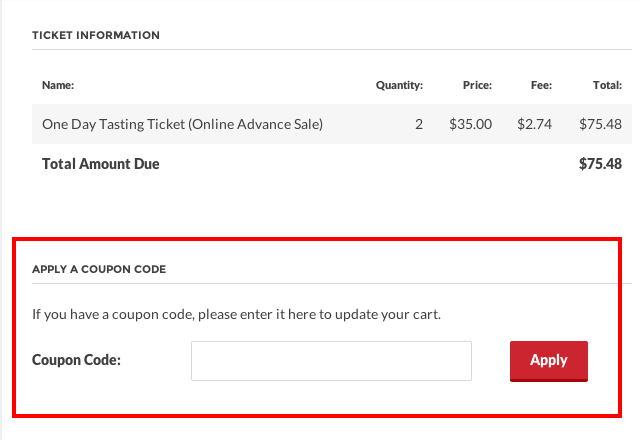Click the Apply a Coupon Code heading
Screen dimensions: 642x440
[99, 269]
